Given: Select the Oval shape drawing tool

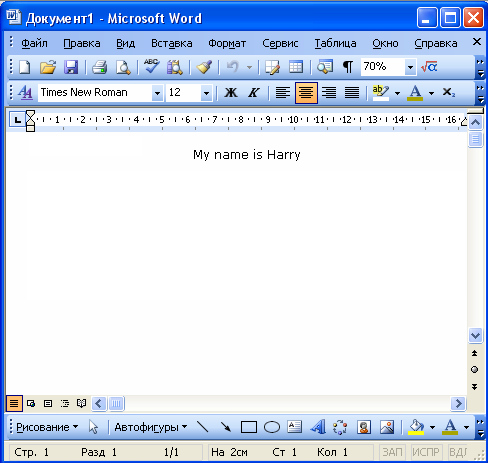Looking at the screenshot, I should click(x=272, y=427).
